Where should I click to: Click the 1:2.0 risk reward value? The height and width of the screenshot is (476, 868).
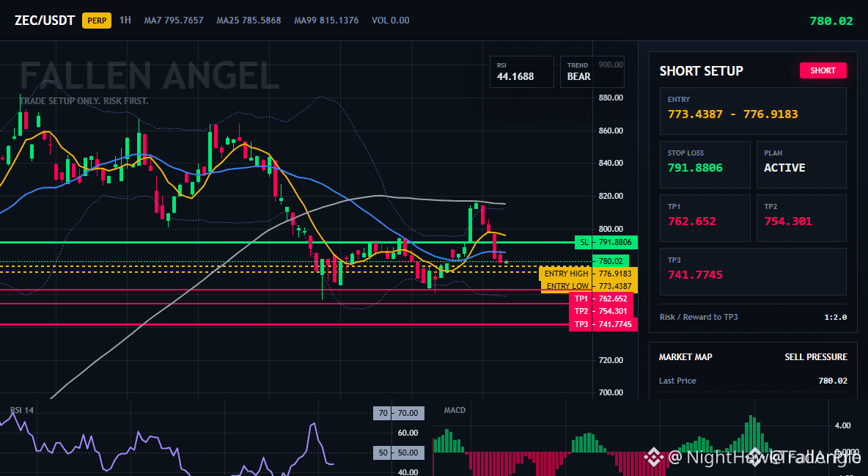pyautogui.click(x=835, y=317)
